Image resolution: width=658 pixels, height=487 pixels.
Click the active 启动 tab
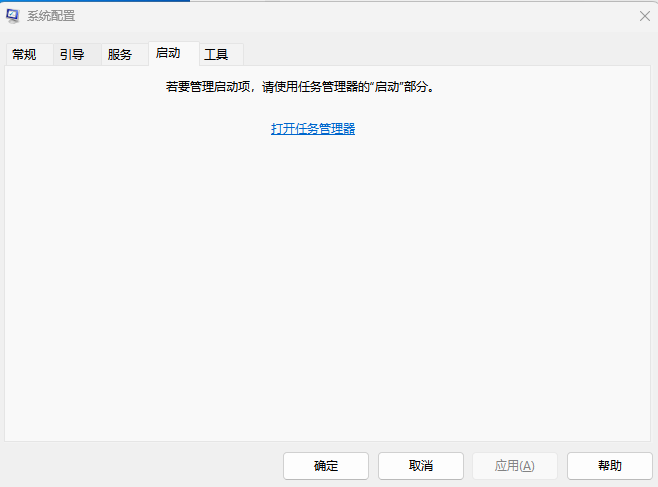point(168,54)
